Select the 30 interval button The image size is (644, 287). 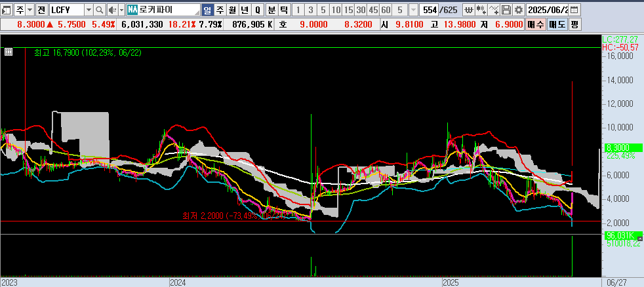(361, 9)
